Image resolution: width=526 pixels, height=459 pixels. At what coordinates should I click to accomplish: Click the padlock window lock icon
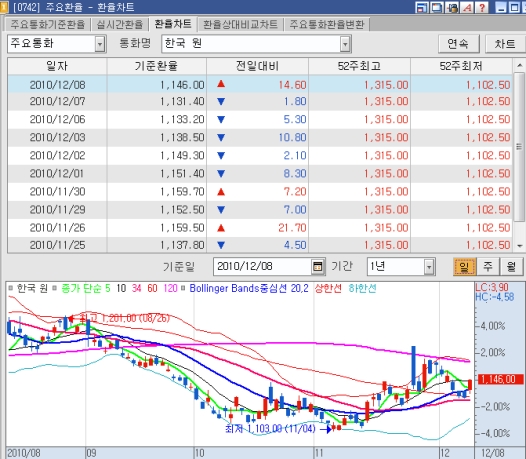tap(453, 7)
